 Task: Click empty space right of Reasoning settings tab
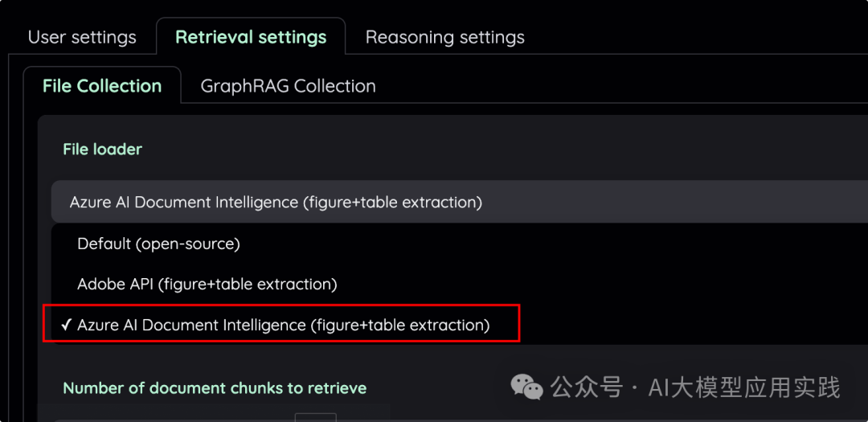(691, 37)
